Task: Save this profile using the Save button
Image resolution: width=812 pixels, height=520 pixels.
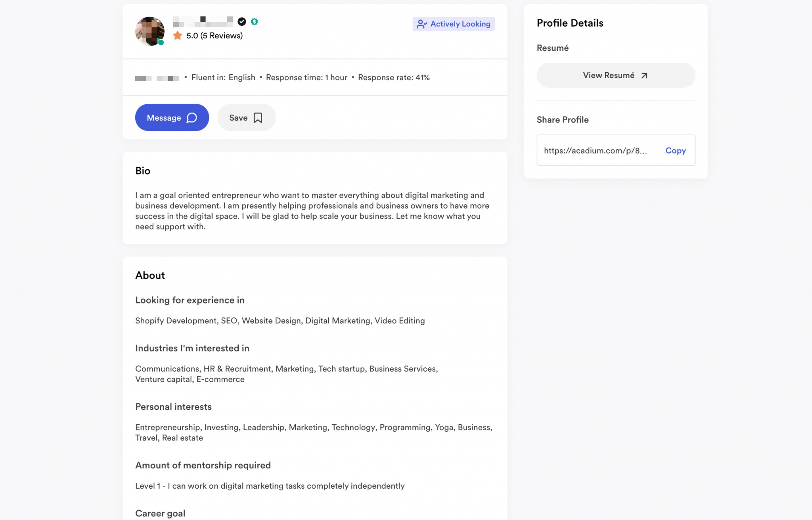Action: coord(246,117)
